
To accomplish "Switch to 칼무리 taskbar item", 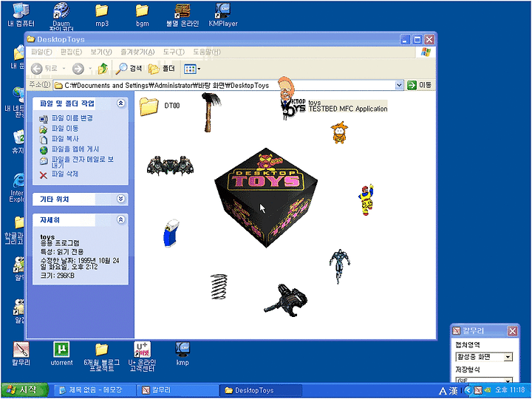I will pyautogui.click(x=177, y=390).
